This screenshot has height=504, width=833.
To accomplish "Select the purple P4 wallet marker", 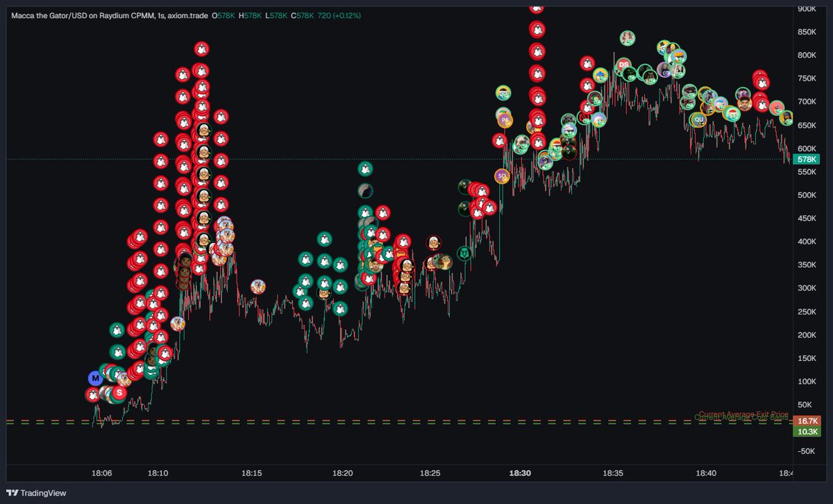I will 504,121.
